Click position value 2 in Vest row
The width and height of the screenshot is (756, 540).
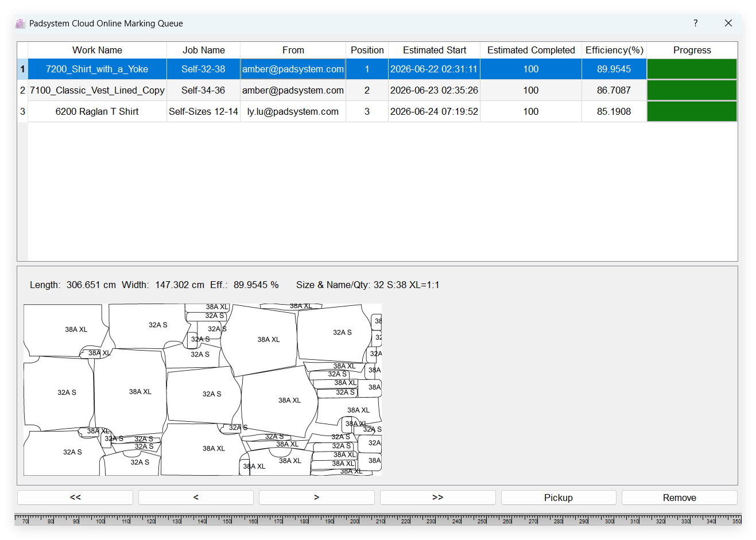(x=367, y=90)
